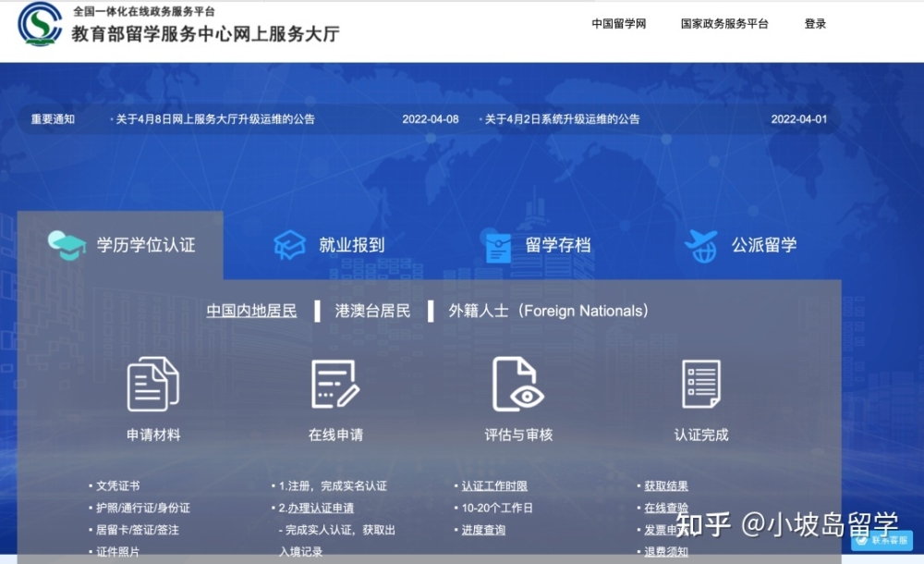Click the 认证工作时限 link
The image size is (924, 564).
pyautogui.click(x=494, y=486)
